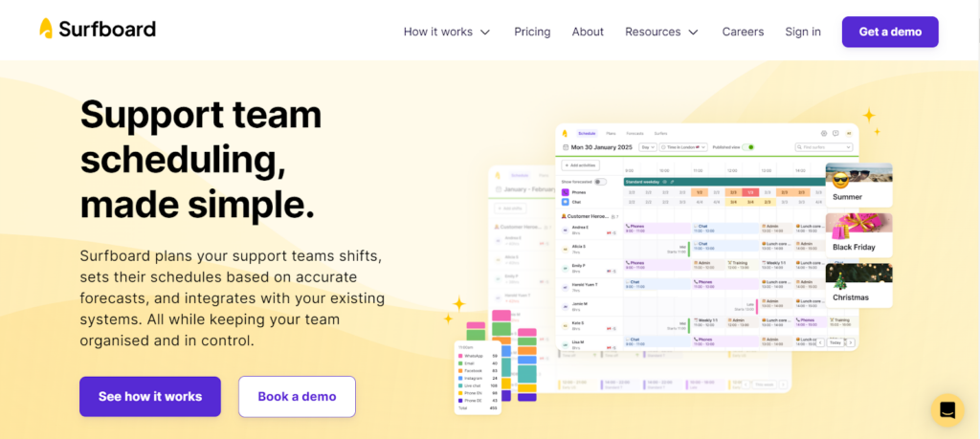Select the Alicia S row name
Screen dimensions: 980x439
[579, 247]
